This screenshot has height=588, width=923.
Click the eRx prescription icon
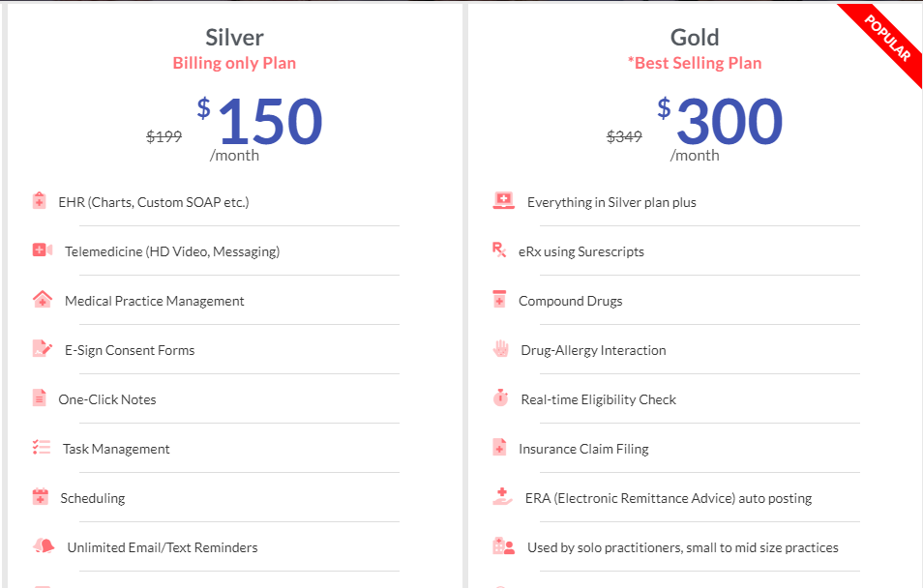click(x=499, y=250)
